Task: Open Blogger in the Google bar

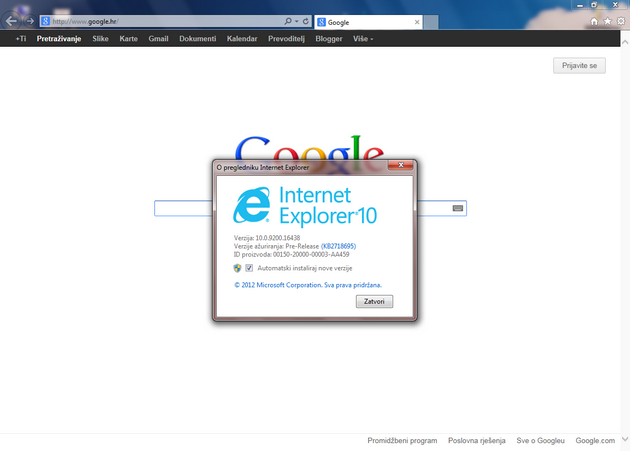Action: [329, 39]
